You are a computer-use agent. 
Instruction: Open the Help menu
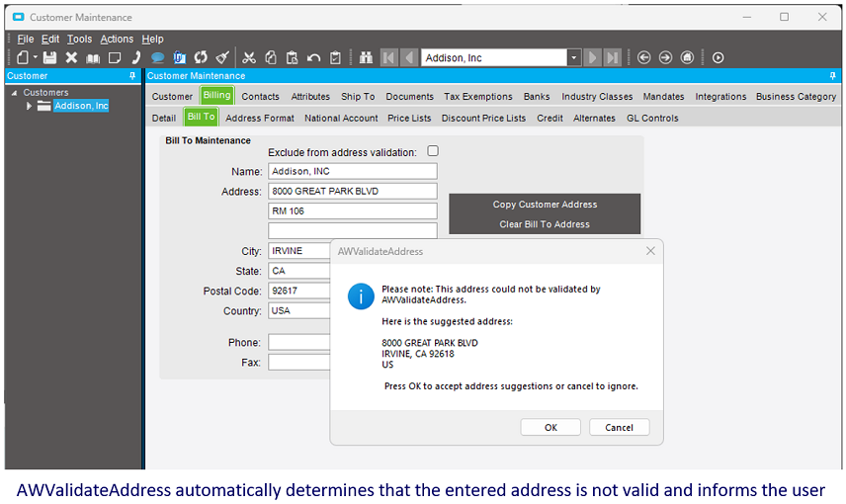pyautogui.click(x=152, y=39)
